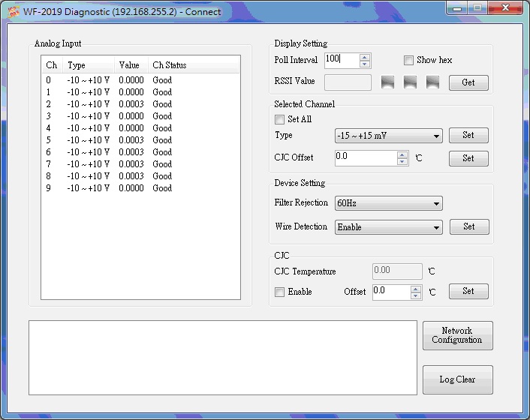Click the CJC group Offset input field
Viewport: 530px width, 420px height.
tap(391, 292)
